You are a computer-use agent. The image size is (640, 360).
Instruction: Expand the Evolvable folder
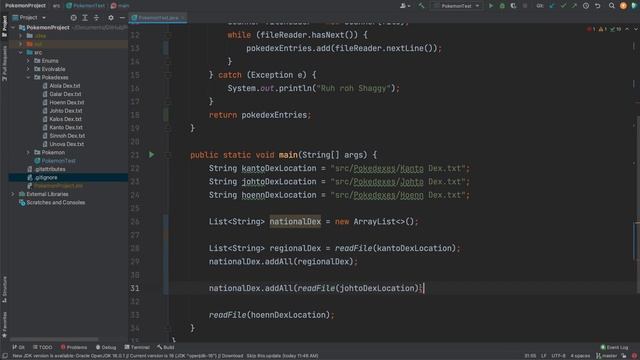[28, 69]
